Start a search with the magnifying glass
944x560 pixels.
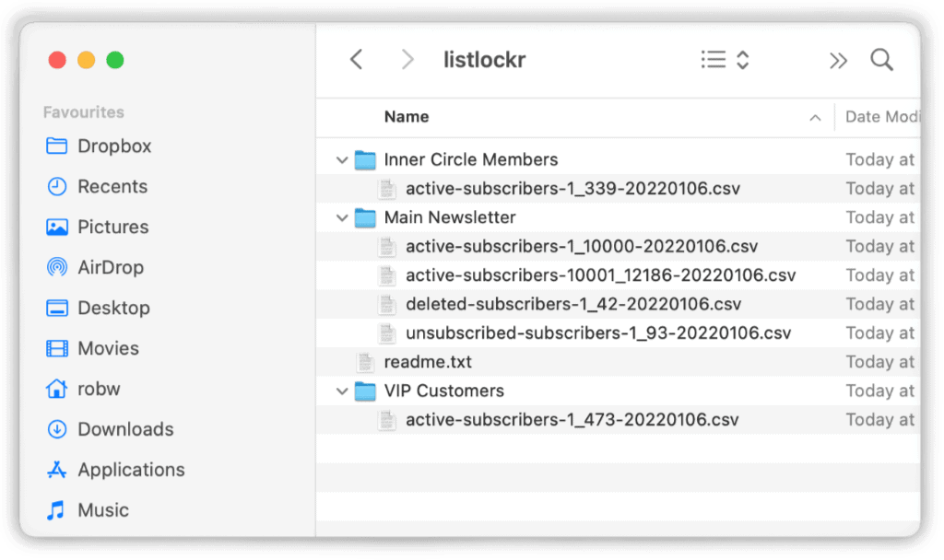point(881,59)
